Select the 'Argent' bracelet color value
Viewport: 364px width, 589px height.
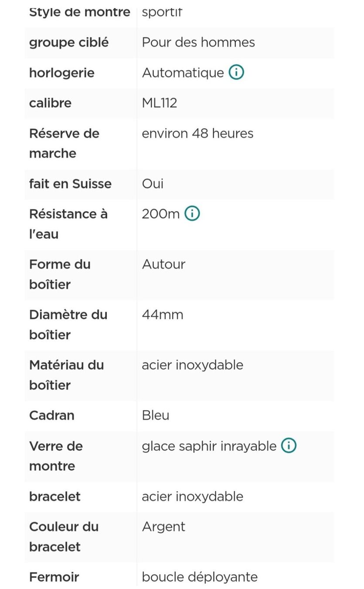point(163,527)
